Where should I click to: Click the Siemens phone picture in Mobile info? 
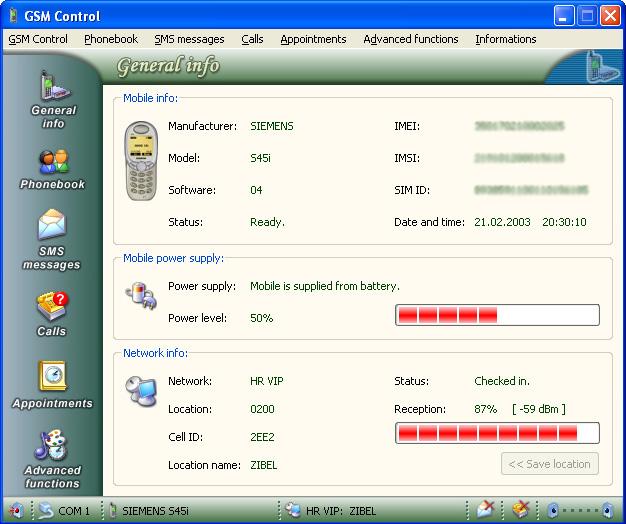click(x=141, y=160)
